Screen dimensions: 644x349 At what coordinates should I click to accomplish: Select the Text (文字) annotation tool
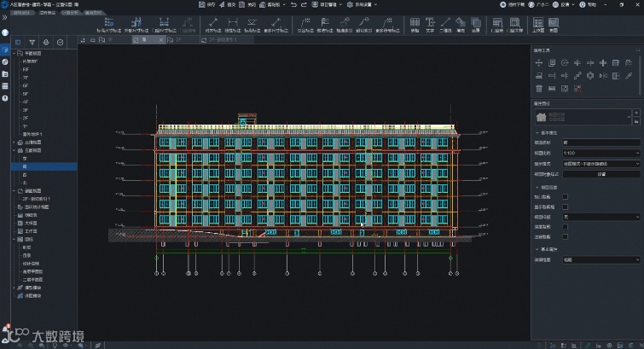429,24
